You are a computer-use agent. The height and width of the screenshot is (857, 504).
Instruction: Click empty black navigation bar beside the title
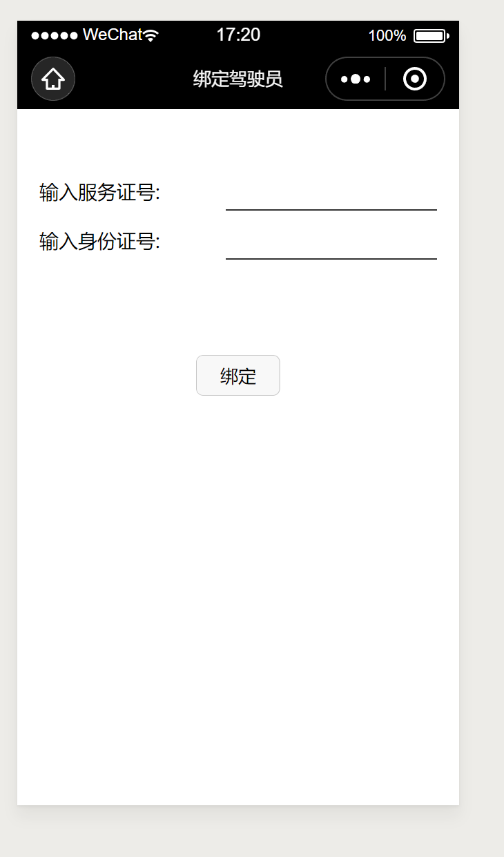tap(131, 79)
